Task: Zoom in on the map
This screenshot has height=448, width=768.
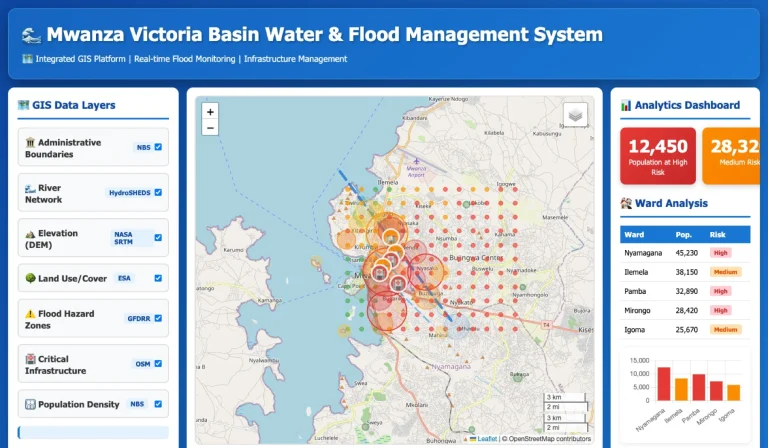Action: coord(210,112)
